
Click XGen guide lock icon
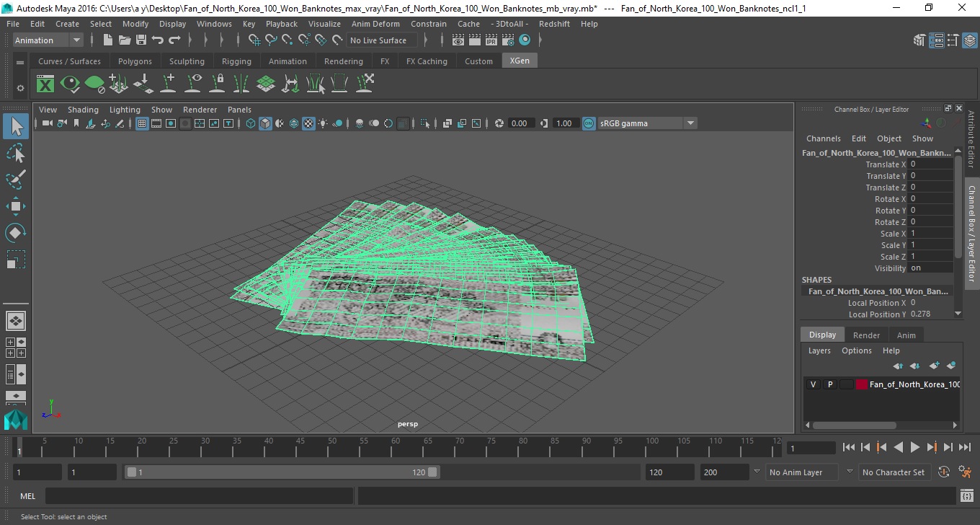coord(217,84)
